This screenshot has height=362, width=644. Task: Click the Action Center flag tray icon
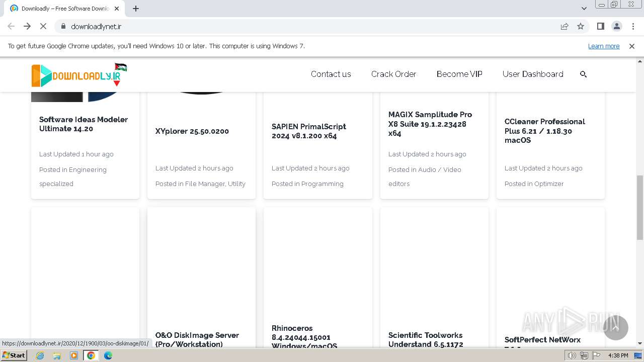pos(595,355)
